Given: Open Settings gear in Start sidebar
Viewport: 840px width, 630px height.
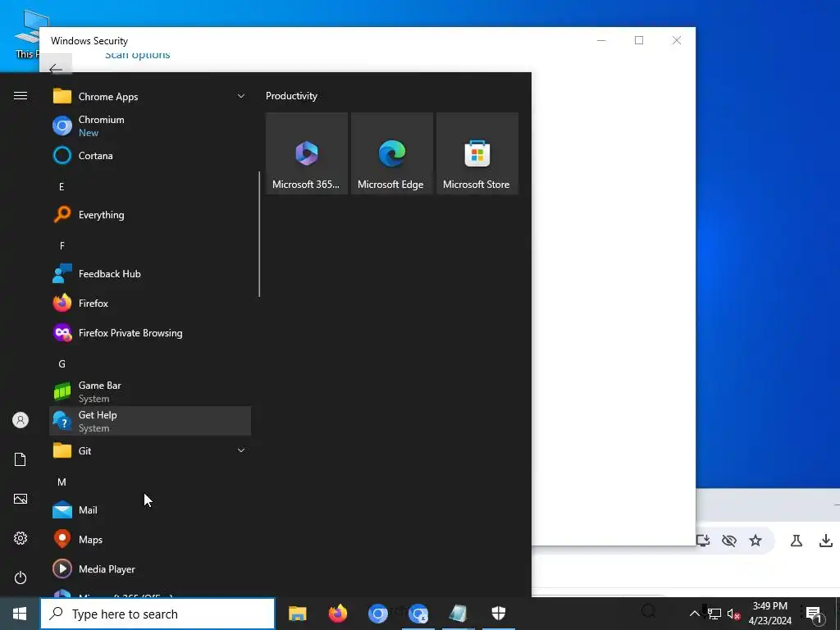Looking at the screenshot, I should pos(21,538).
